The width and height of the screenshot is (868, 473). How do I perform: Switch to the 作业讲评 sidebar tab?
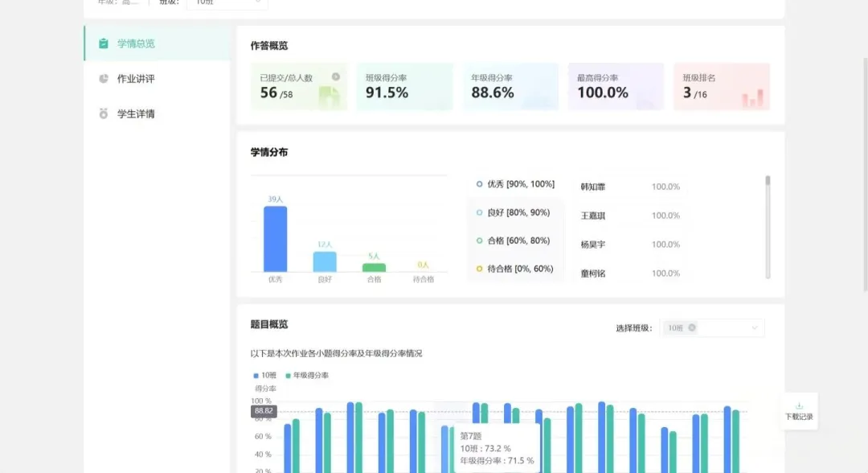pos(158,79)
